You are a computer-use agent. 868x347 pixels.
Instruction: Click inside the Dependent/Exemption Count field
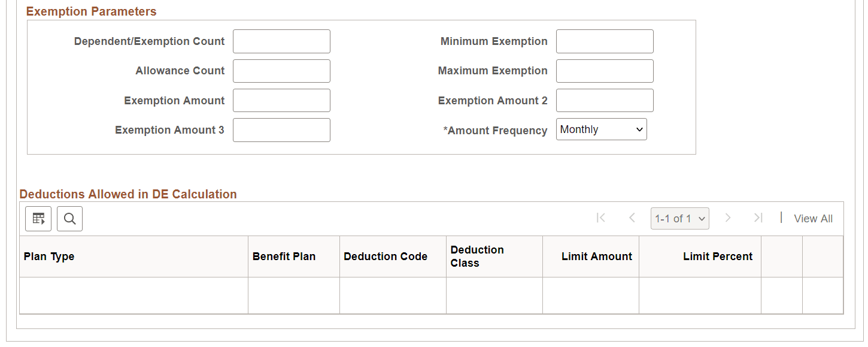[x=281, y=41]
